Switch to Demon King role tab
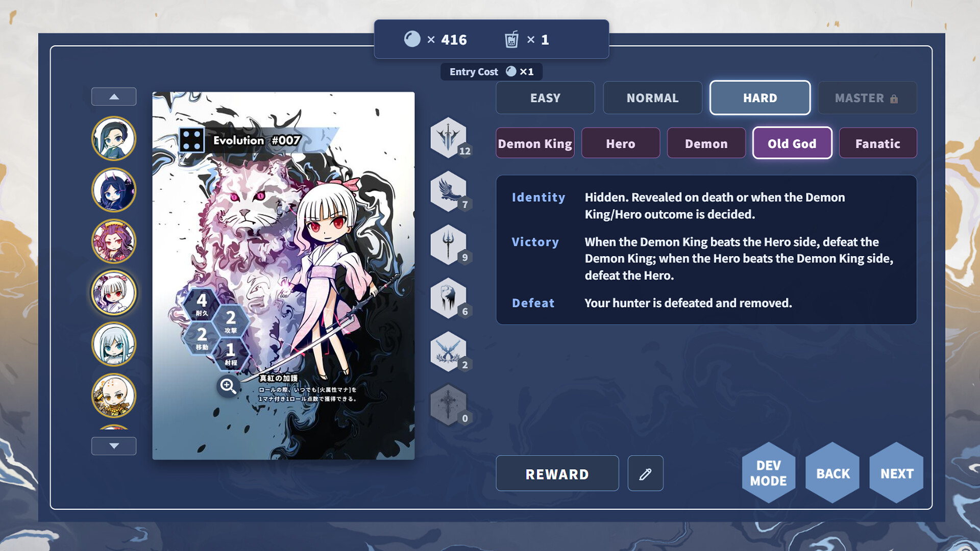Screen dimensions: 980x551 (535, 143)
